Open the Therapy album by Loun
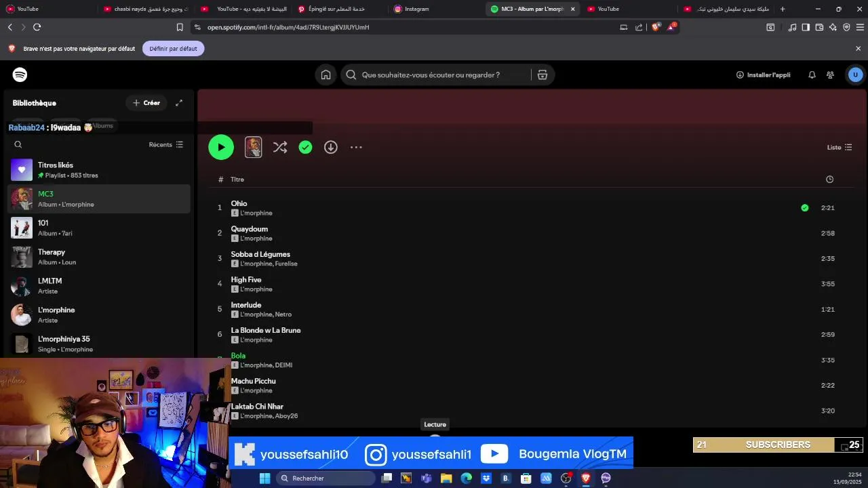 point(99,257)
